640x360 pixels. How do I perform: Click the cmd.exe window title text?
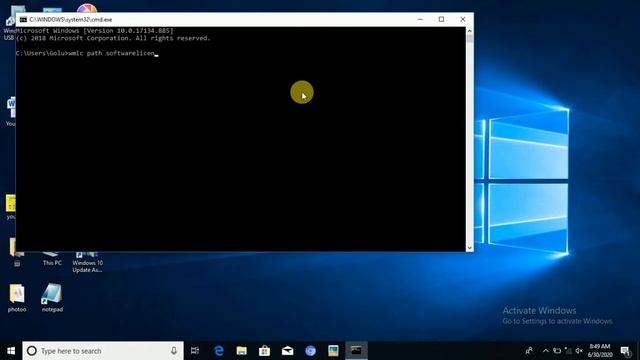point(71,19)
